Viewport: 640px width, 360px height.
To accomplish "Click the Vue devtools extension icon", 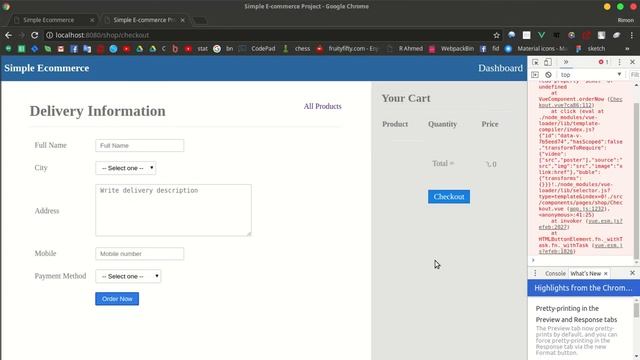I will [541, 36].
